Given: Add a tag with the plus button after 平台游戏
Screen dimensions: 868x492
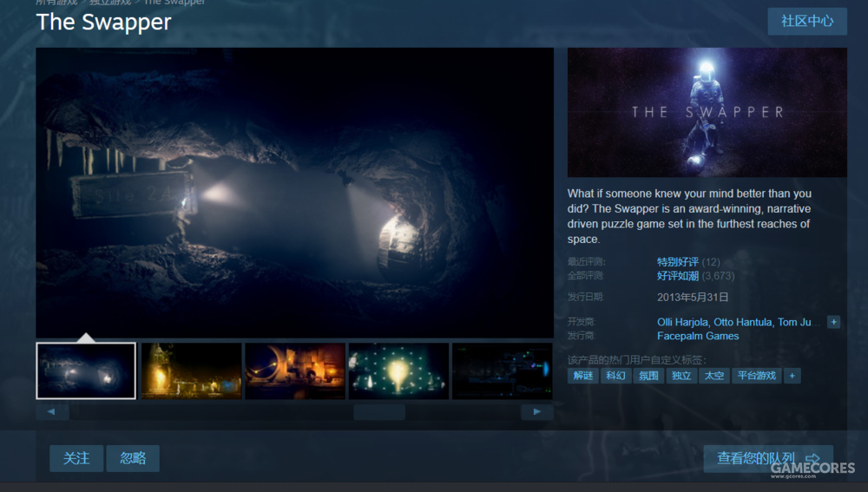Looking at the screenshot, I should coord(792,376).
